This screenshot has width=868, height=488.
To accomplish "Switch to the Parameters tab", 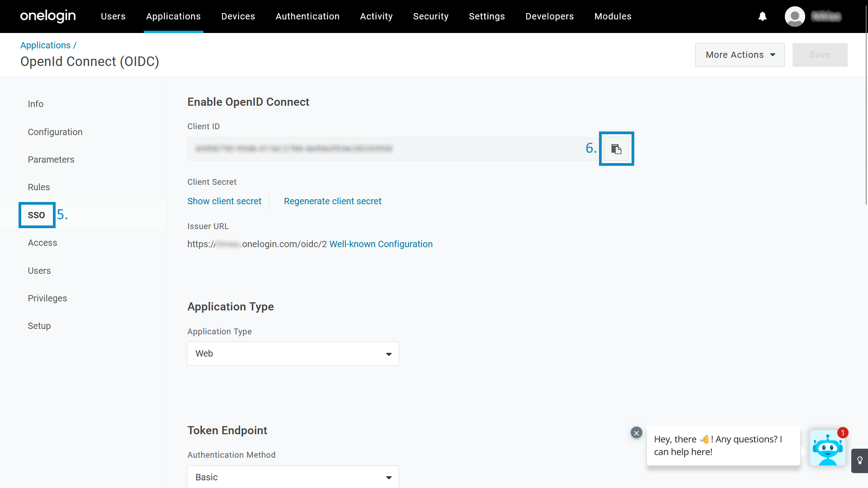I will point(51,160).
